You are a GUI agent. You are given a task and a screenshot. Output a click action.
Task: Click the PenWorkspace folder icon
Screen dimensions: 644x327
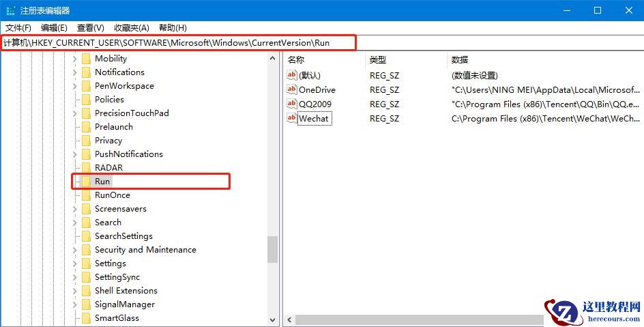86,86
